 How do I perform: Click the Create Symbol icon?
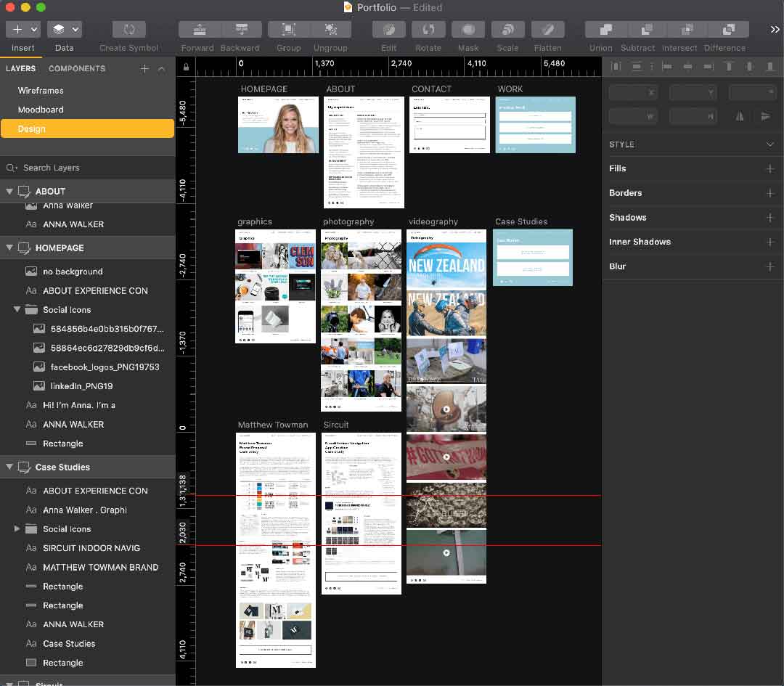(129, 29)
